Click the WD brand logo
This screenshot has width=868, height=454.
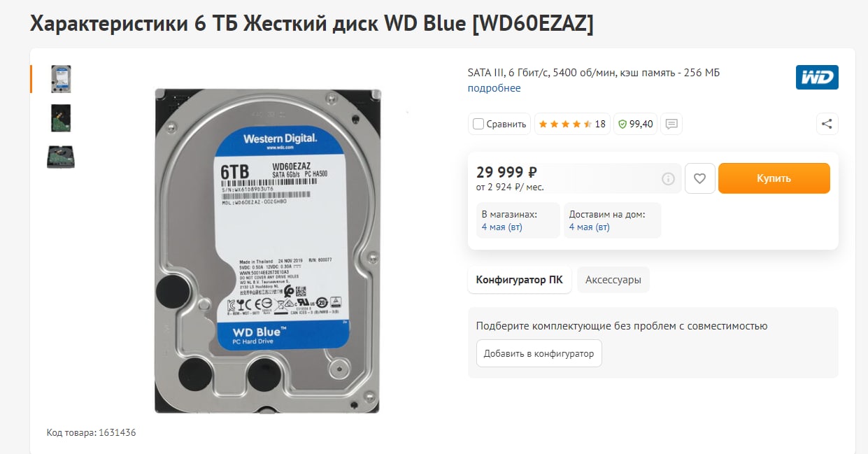pyautogui.click(x=817, y=77)
